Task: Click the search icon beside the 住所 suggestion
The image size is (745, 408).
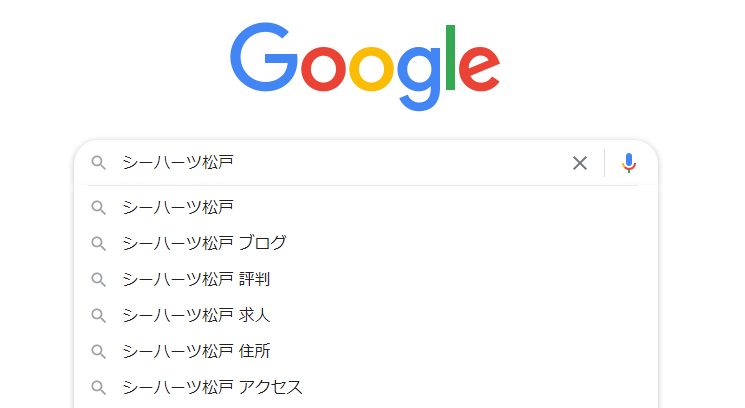Action: tap(99, 351)
